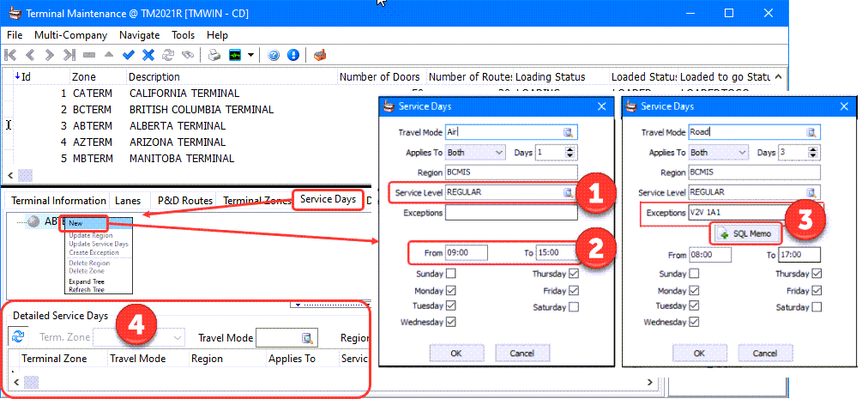Post changes with the blue checkmark
This screenshot has width=868, height=399.
(129, 55)
